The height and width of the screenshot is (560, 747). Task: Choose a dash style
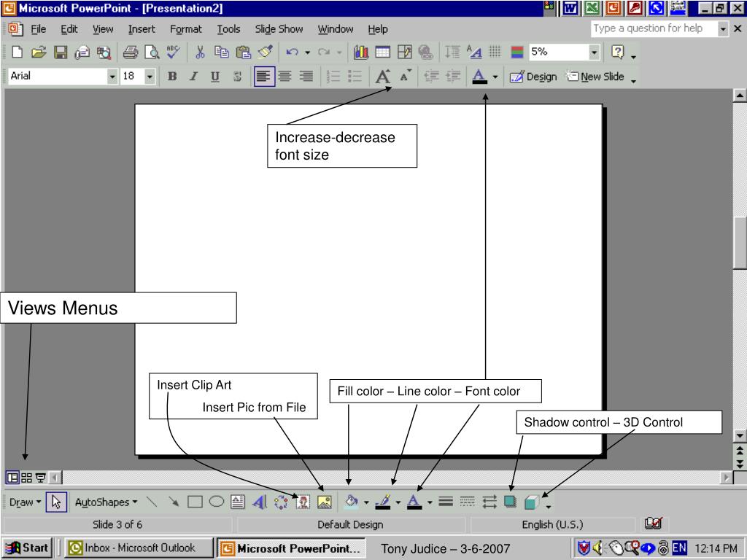[468, 502]
